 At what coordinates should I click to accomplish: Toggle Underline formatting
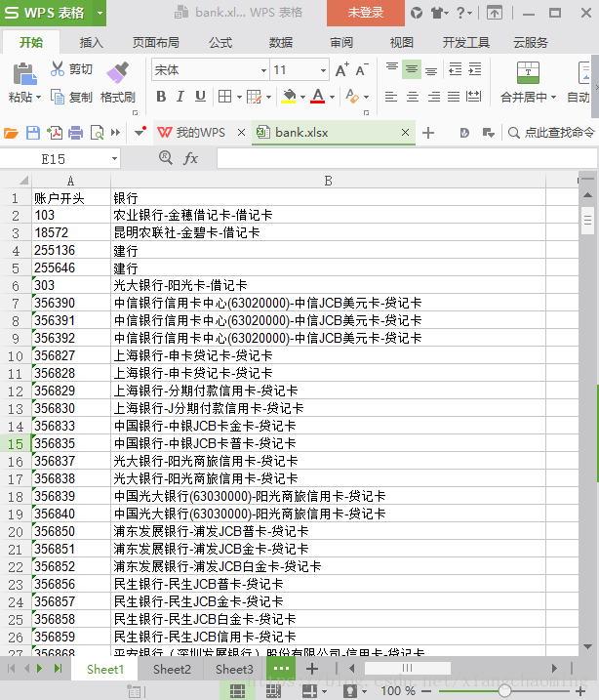pyautogui.click(x=200, y=97)
